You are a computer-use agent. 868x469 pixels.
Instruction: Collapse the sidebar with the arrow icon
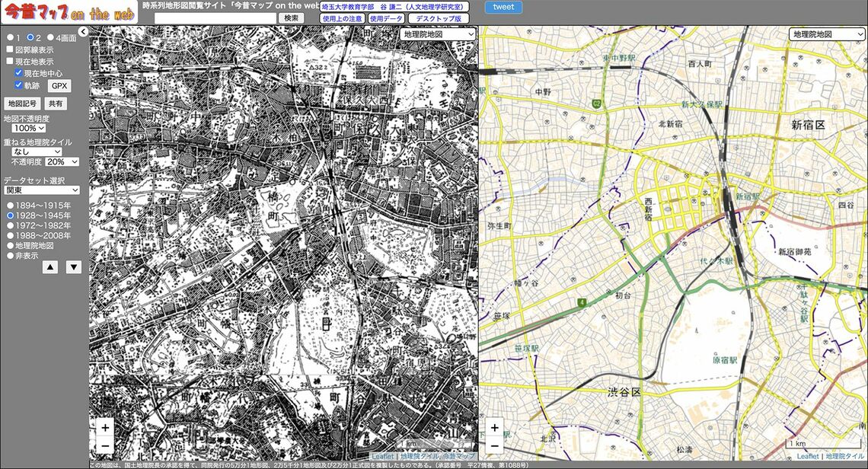pyautogui.click(x=83, y=32)
